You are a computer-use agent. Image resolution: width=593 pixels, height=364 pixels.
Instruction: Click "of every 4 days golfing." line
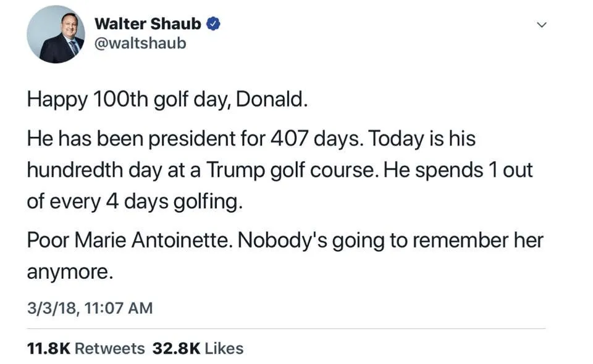[x=135, y=202]
